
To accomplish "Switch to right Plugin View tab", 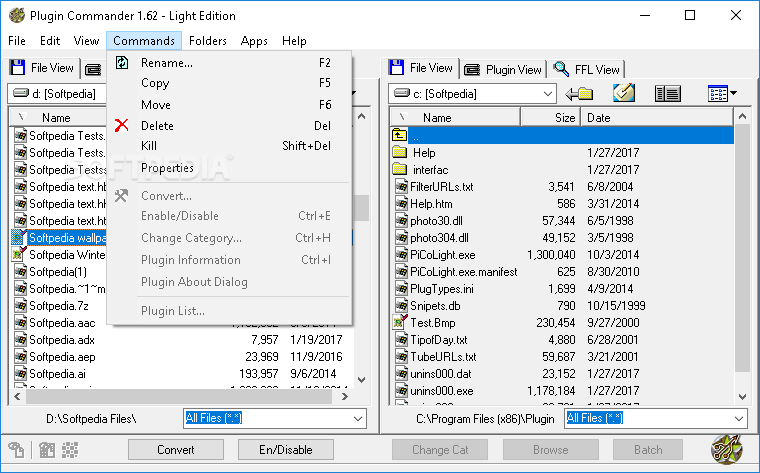I will [x=503, y=70].
